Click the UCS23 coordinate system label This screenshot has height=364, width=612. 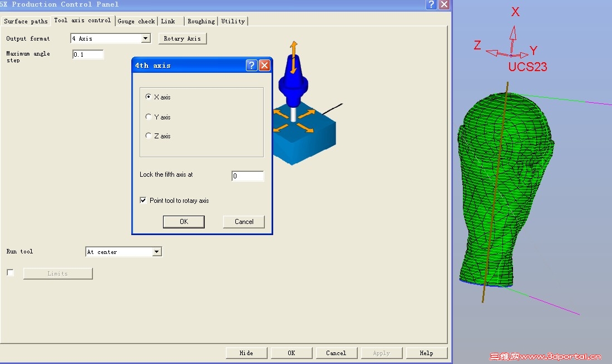527,67
